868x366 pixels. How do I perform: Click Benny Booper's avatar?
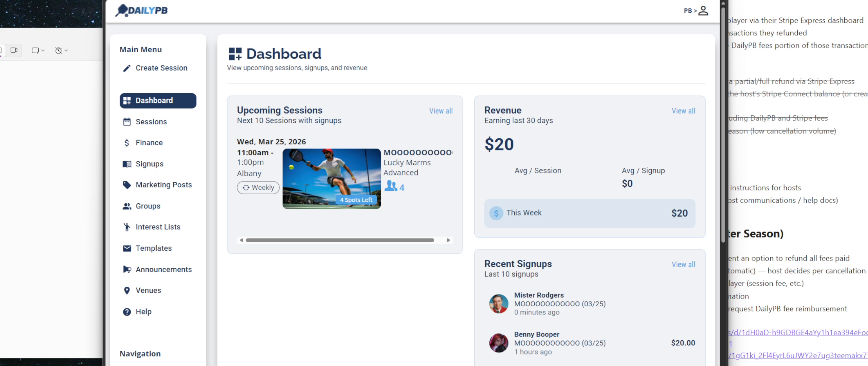(498, 343)
